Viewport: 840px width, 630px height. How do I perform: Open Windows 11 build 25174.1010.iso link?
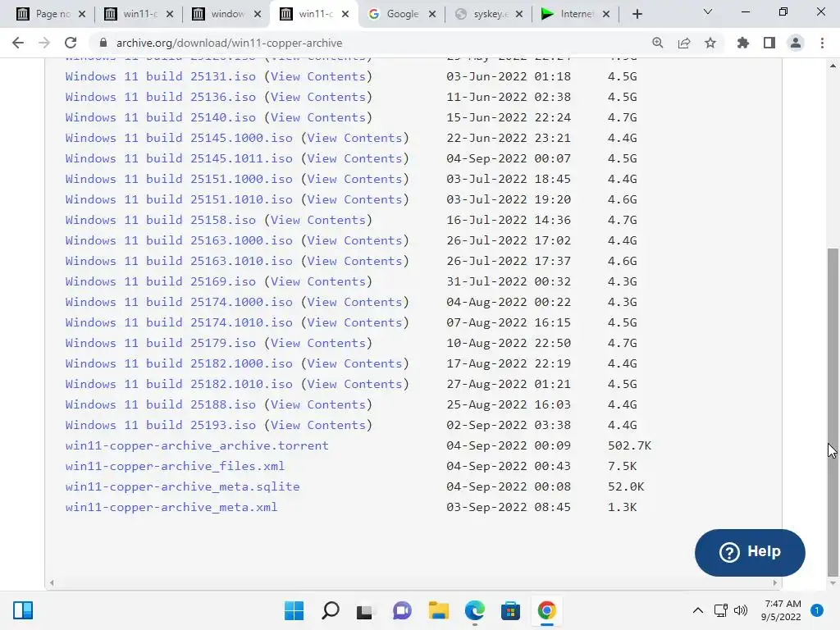tap(179, 322)
